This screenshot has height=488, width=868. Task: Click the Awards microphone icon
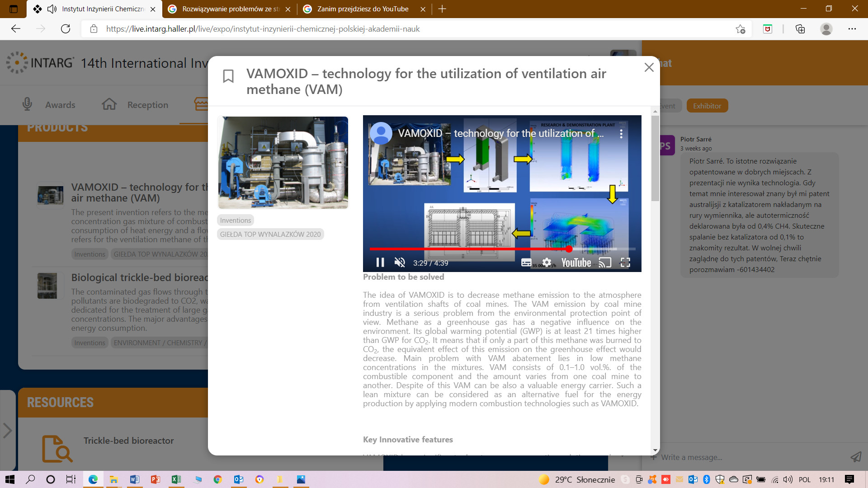pos(27,104)
